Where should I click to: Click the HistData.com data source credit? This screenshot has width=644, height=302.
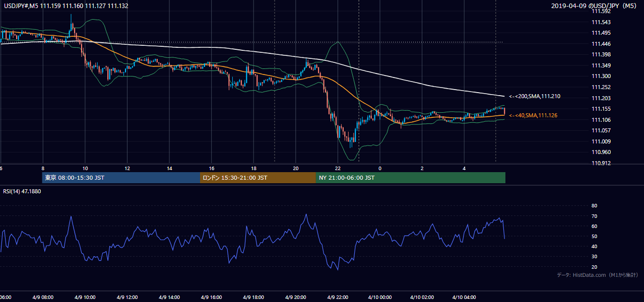598,275
